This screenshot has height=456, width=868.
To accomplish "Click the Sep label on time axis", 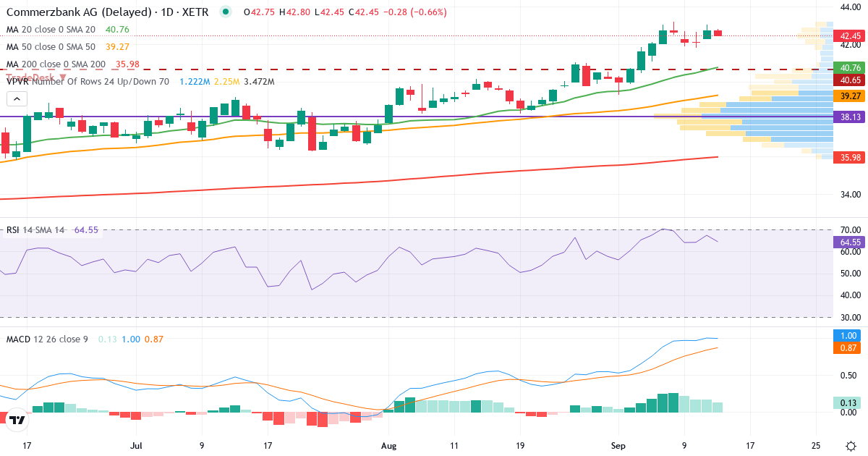I will click(619, 446).
